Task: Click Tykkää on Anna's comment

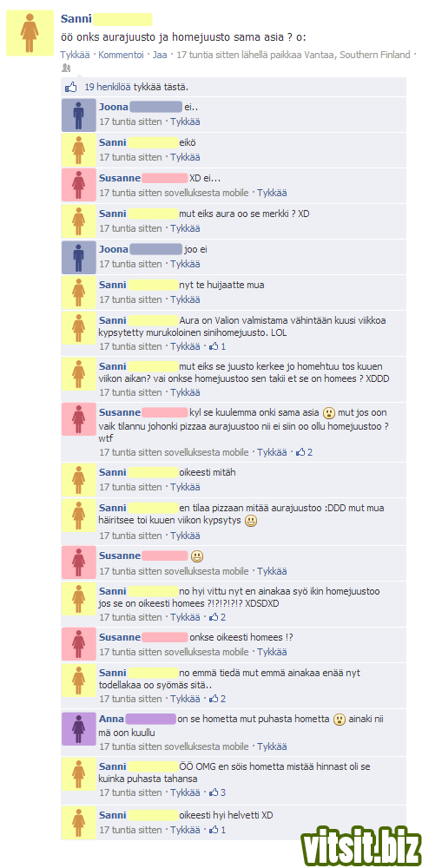Action: (272, 746)
